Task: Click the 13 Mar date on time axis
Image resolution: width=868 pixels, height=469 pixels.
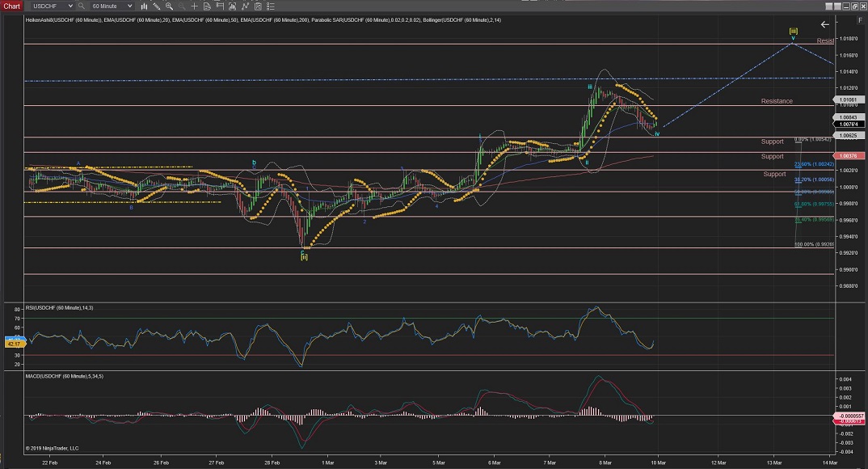Action: 774,463
